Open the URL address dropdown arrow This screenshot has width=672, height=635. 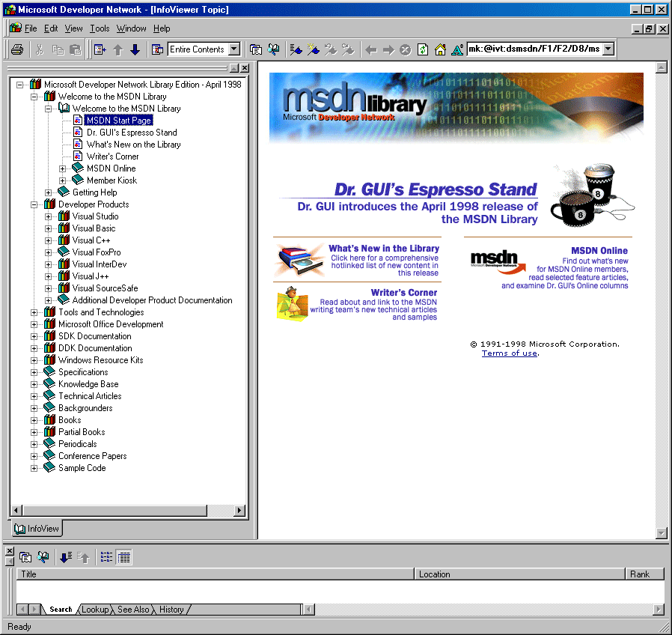(x=608, y=49)
